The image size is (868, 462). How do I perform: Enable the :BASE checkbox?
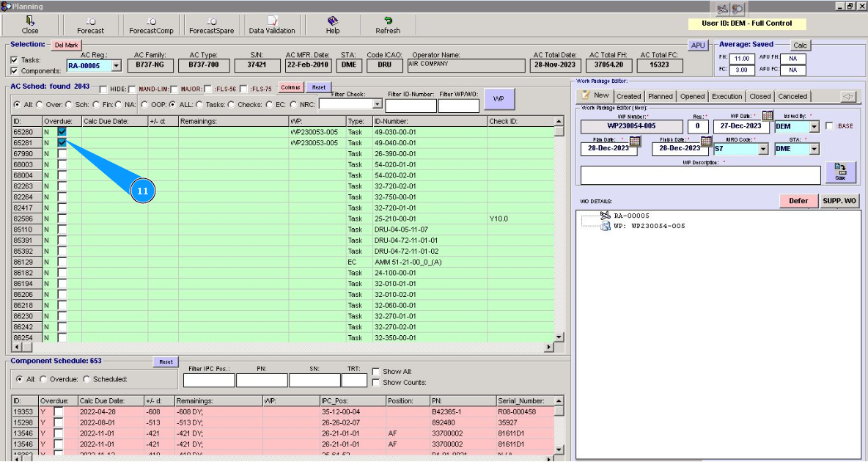click(829, 126)
